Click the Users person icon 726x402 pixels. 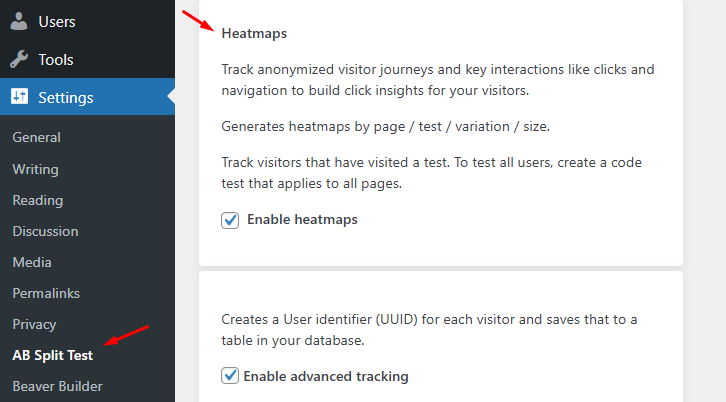19,21
